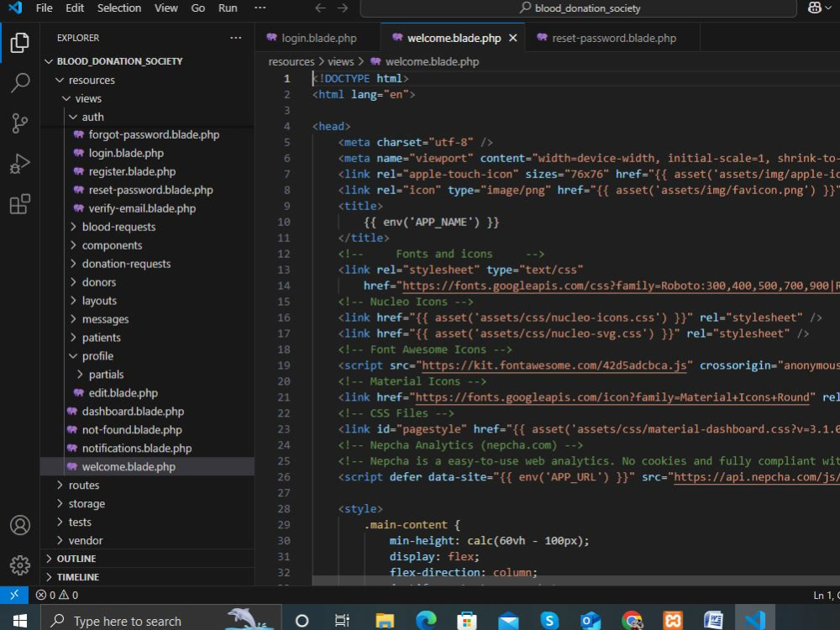Go forward with navigation arrow
Image resolution: width=840 pixels, height=630 pixels.
click(343, 8)
